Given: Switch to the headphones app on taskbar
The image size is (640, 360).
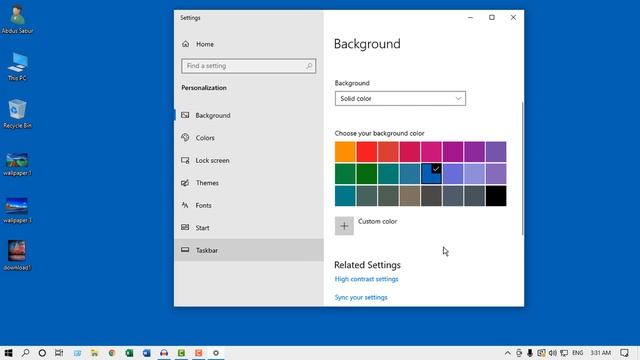Looking at the screenshot, I should coord(164,353).
